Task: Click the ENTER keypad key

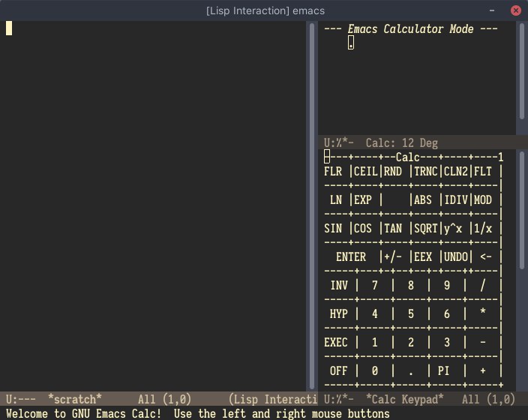Action: (x=350, y=257)
